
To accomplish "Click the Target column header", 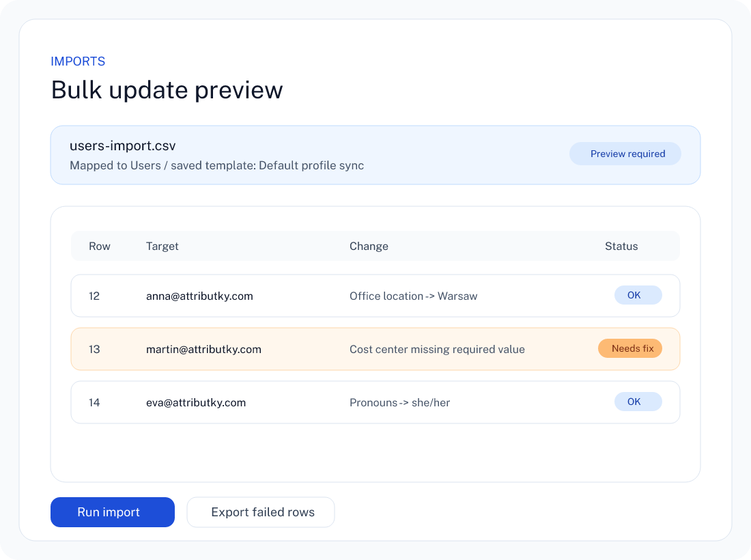I will (162, 247).
